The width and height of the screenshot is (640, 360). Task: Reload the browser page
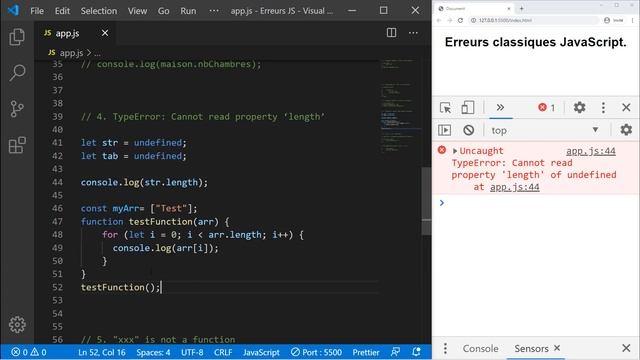coord(460,20)
